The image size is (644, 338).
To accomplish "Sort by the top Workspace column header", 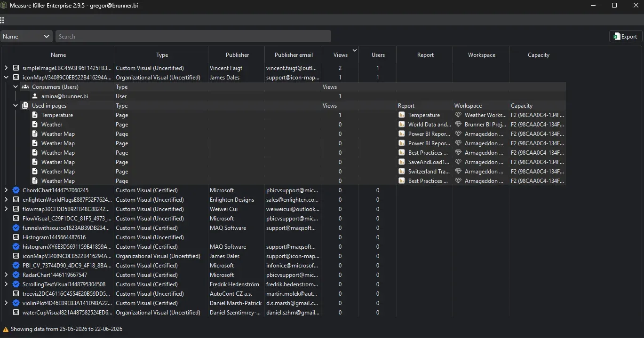I will 481,55.
